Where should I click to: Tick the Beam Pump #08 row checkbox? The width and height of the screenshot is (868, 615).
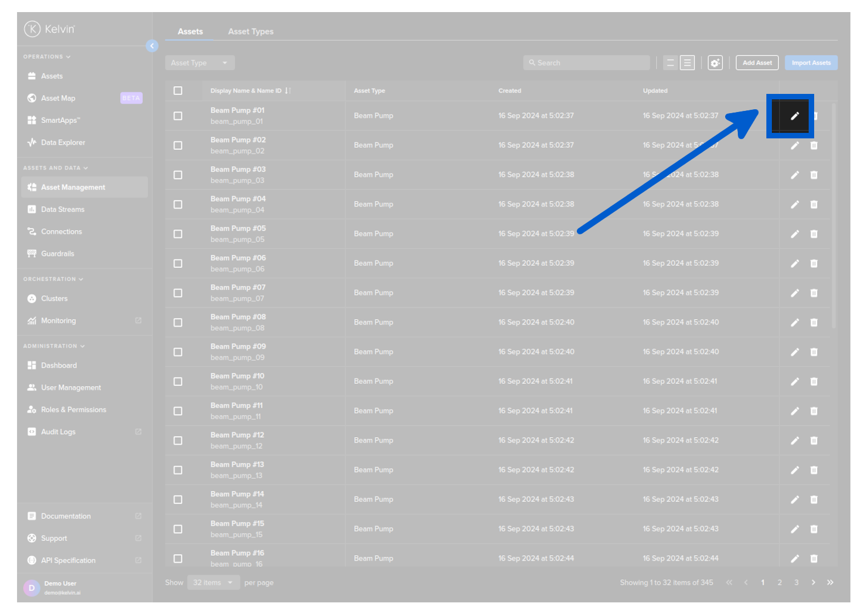click(x=178, y=323)
